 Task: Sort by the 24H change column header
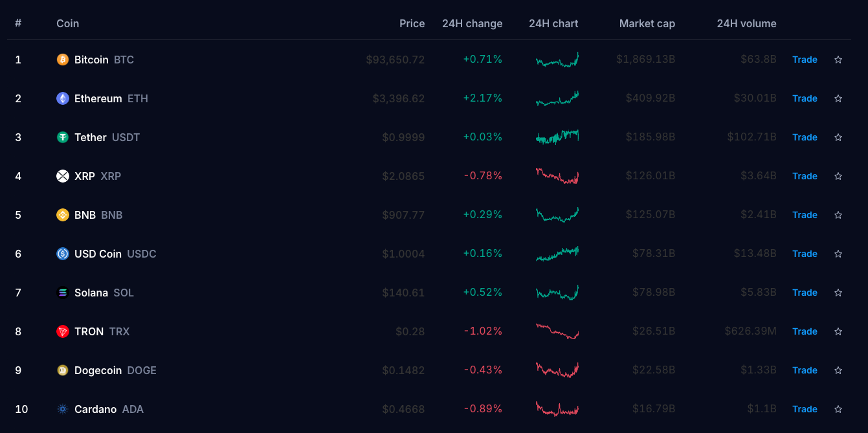473,23
